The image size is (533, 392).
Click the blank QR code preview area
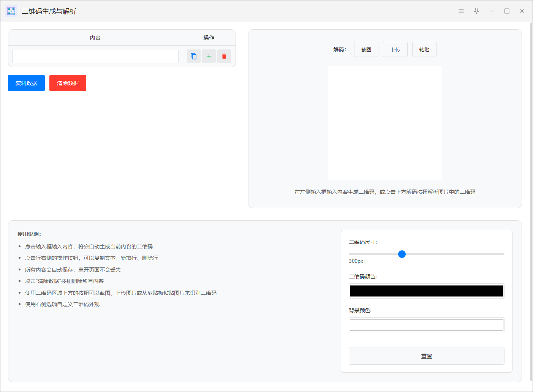pos(385,123)
